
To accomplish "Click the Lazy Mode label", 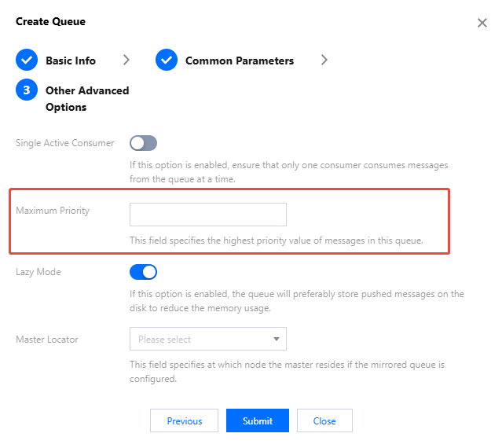I will [x=38, y=272].
